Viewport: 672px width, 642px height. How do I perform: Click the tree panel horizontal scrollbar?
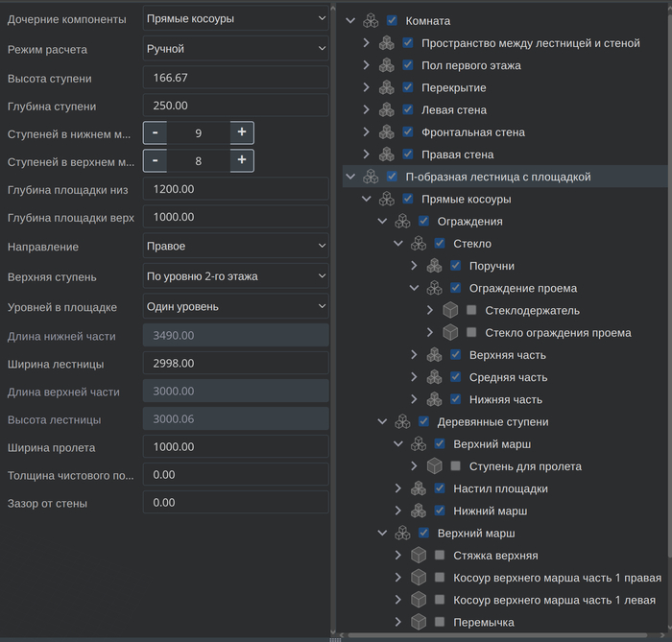[499, 635]
